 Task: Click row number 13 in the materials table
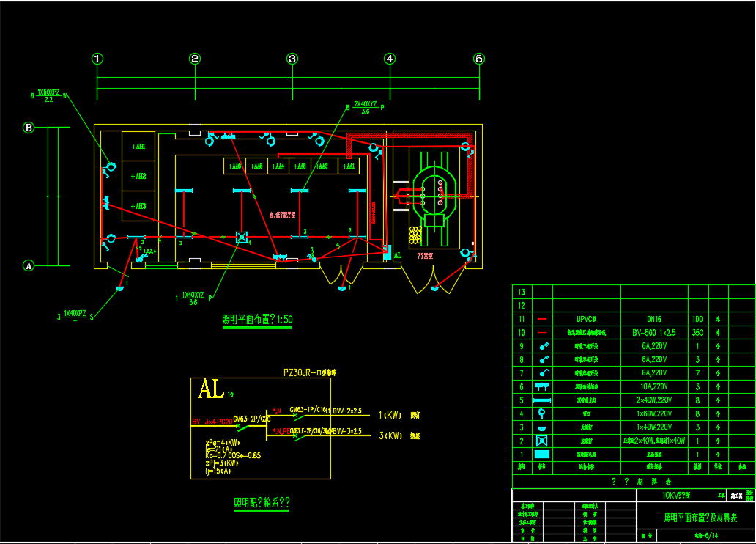point(522,292)
